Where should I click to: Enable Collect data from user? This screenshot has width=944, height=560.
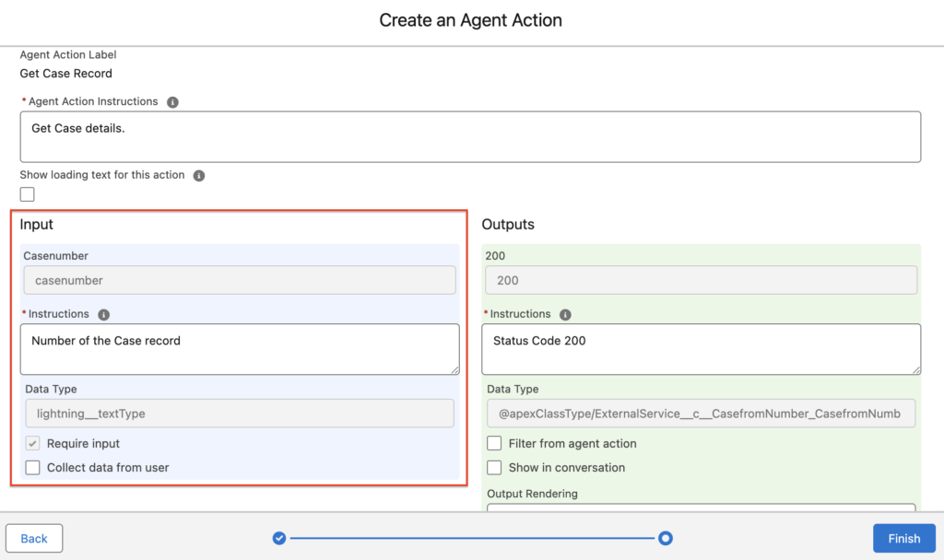click(x=32, y=467)
